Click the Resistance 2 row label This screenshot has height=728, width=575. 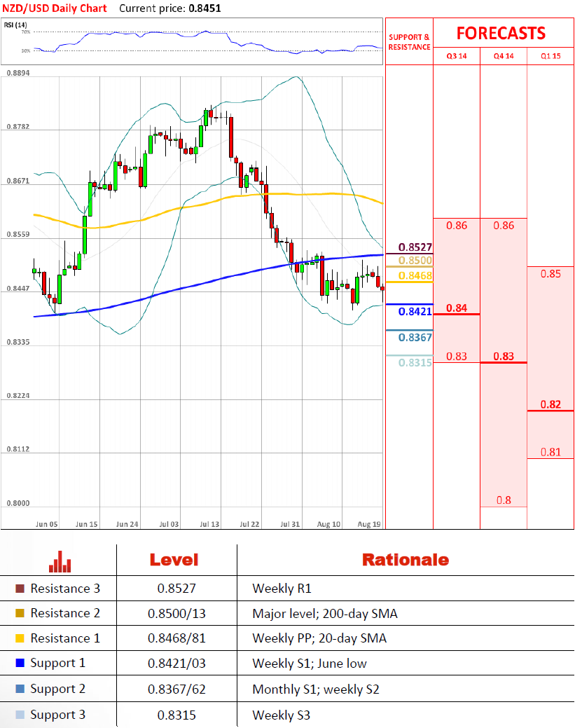pos(65,613)
